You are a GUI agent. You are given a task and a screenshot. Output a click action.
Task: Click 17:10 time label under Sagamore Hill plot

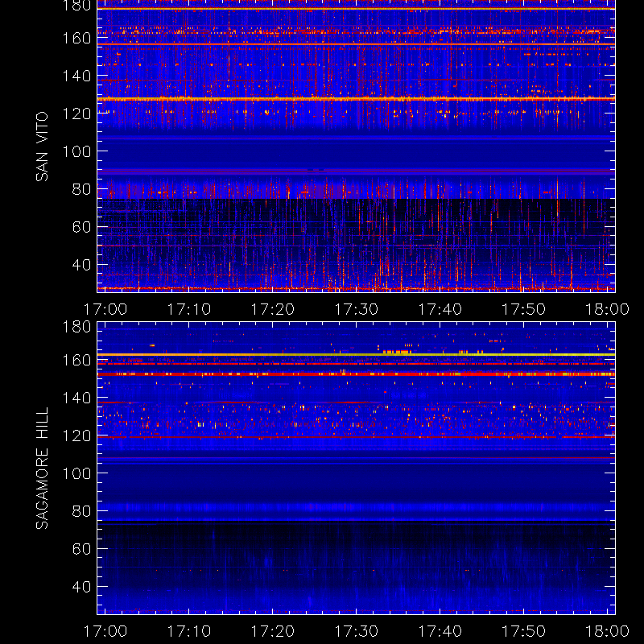189,631
